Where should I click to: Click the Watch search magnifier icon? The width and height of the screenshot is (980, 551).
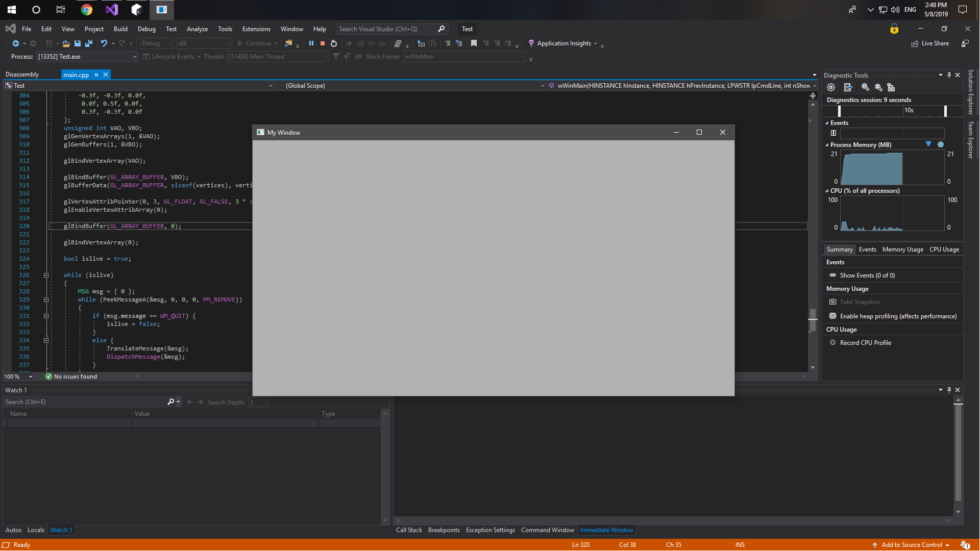(171, 402)
